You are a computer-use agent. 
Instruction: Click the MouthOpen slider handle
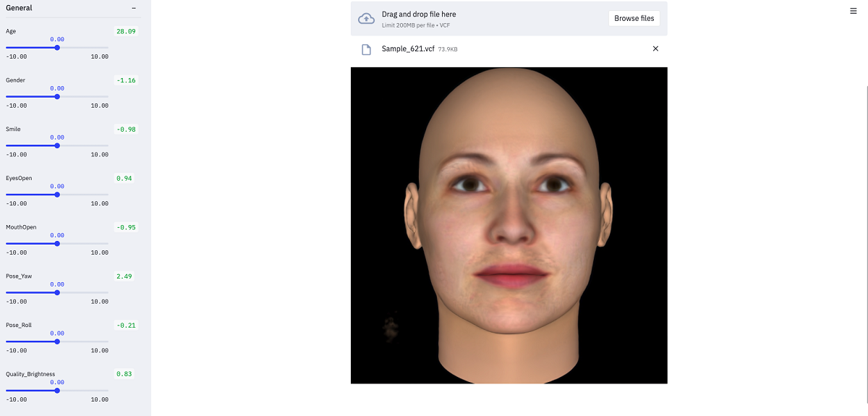(57, 244)
